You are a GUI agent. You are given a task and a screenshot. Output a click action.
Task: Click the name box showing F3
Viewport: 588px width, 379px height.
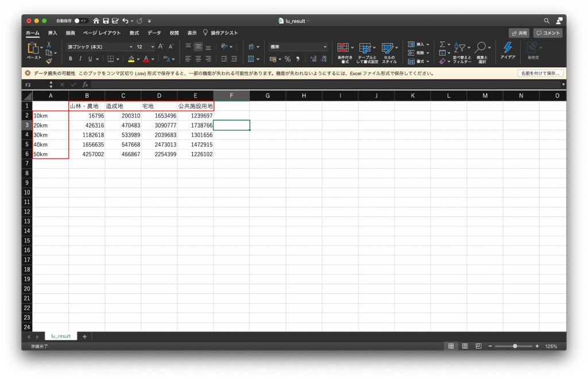pyautogui.click(x=36, y=85)
